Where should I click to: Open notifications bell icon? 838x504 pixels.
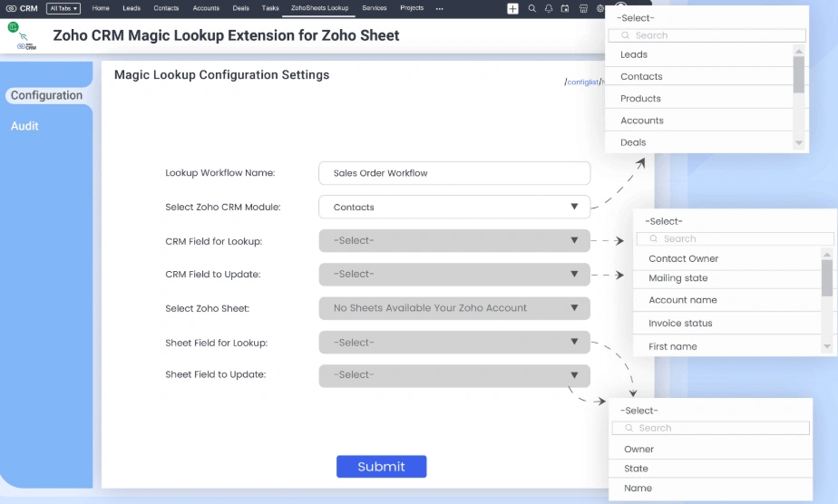549,8
